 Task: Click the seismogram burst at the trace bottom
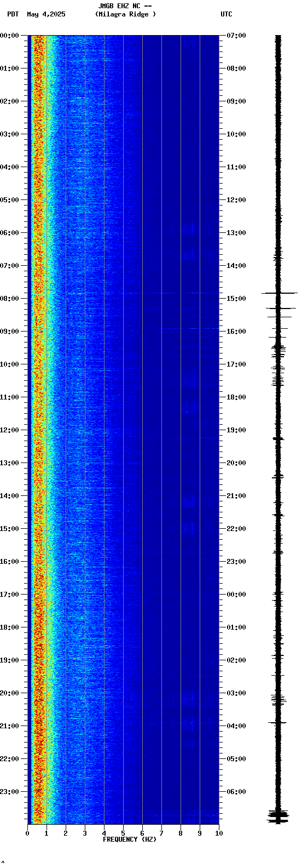point(278,816)
